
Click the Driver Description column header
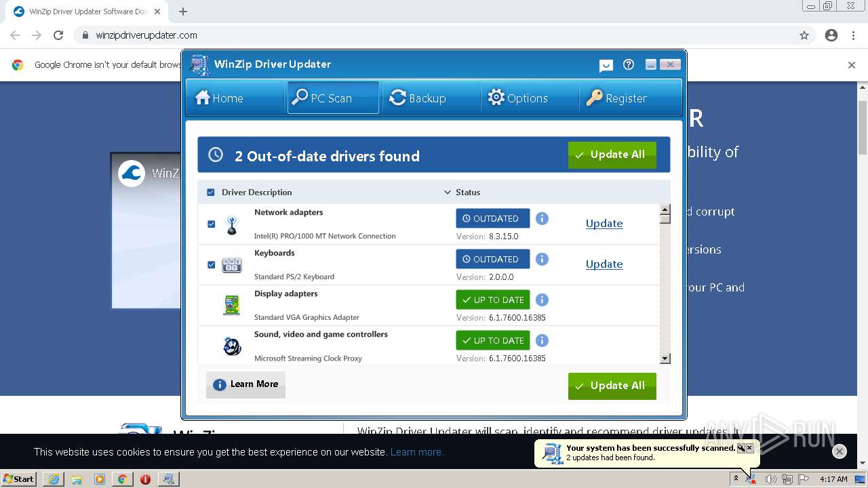[x=256, y=192]
